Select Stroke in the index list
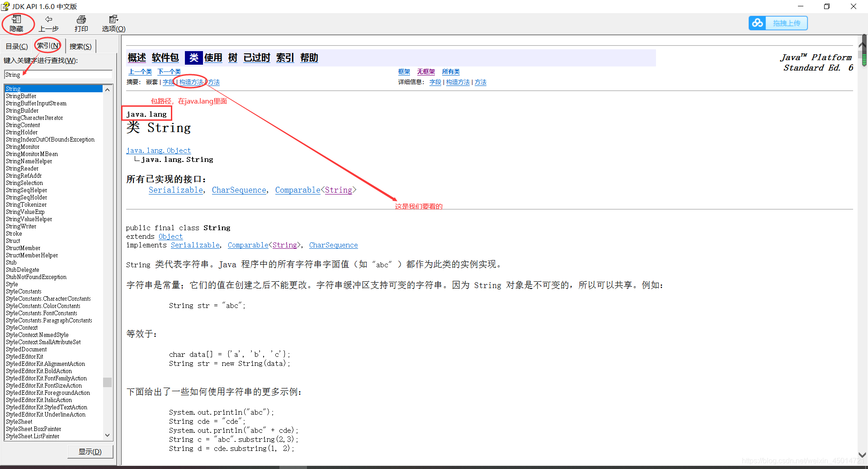868x469 pixels. [14, 233]
